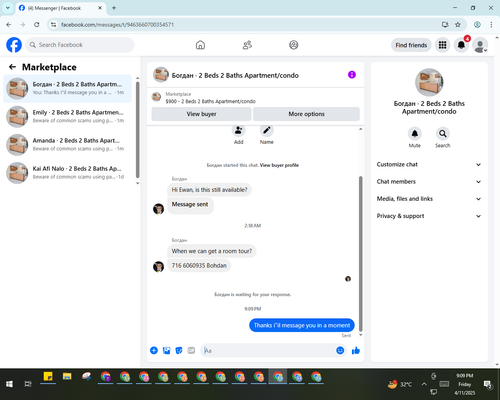This screenshot has width=500, height=400.
Task: Open Kai Afi Nalo's conversation
Action: point(67,173)
